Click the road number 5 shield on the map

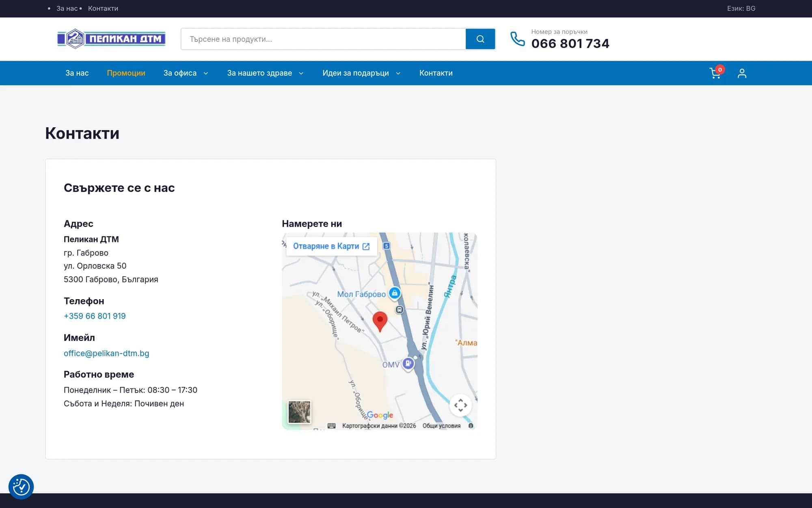[387, 246]
